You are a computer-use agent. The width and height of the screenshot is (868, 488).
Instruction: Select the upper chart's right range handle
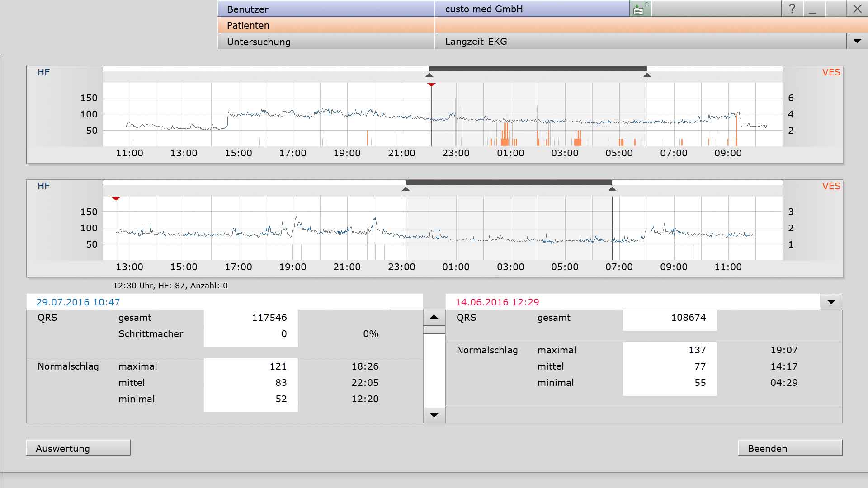click(647, 75)
